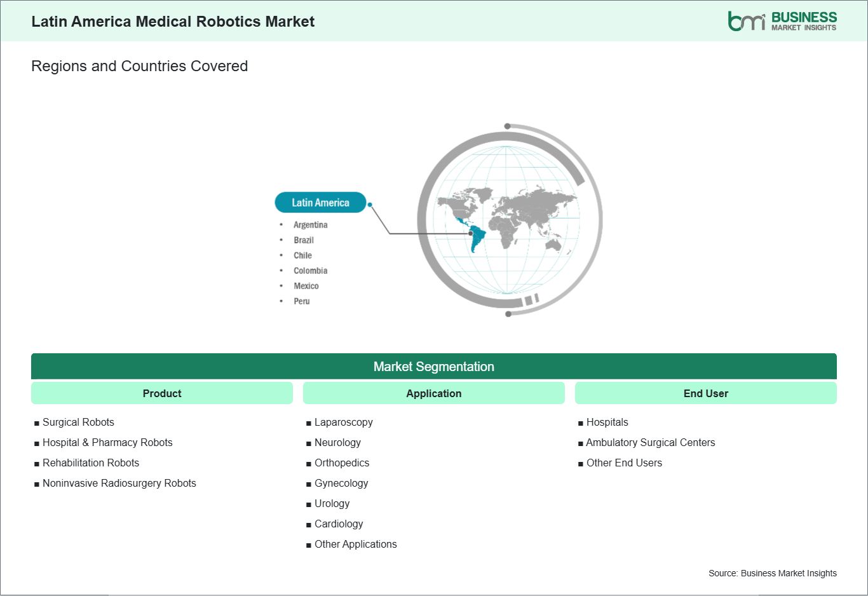The image size is (868, 596).
Task: Click the Regions and Countries Covered heading
Action: tap(140, 66)
